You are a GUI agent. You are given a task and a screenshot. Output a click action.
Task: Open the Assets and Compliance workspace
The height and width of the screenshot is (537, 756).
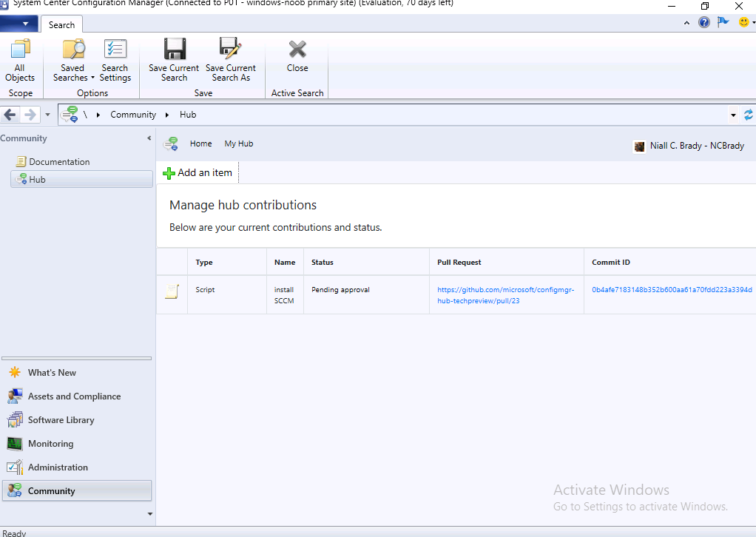[77, 396]
